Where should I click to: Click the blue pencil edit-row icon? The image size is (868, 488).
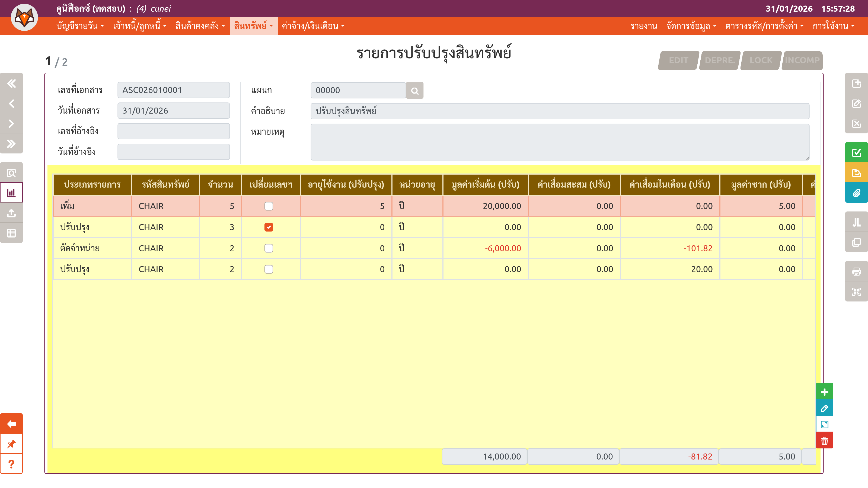coord(824,409)
